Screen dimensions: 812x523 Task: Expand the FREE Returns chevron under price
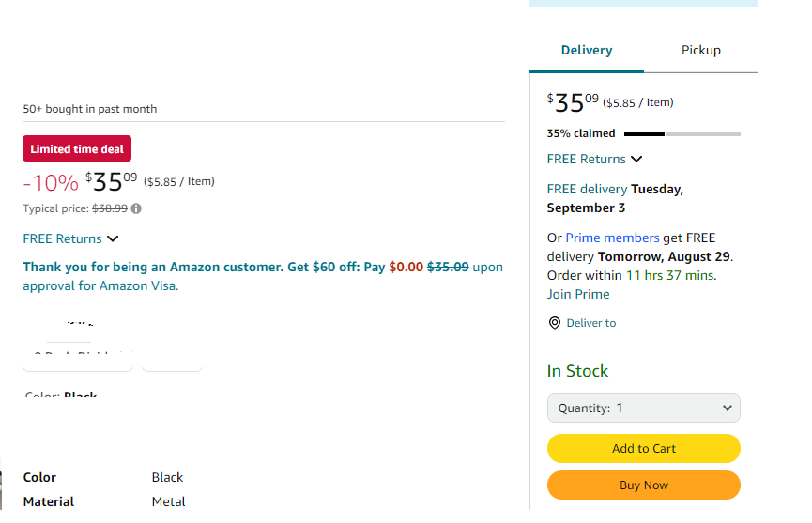(113, 238)
